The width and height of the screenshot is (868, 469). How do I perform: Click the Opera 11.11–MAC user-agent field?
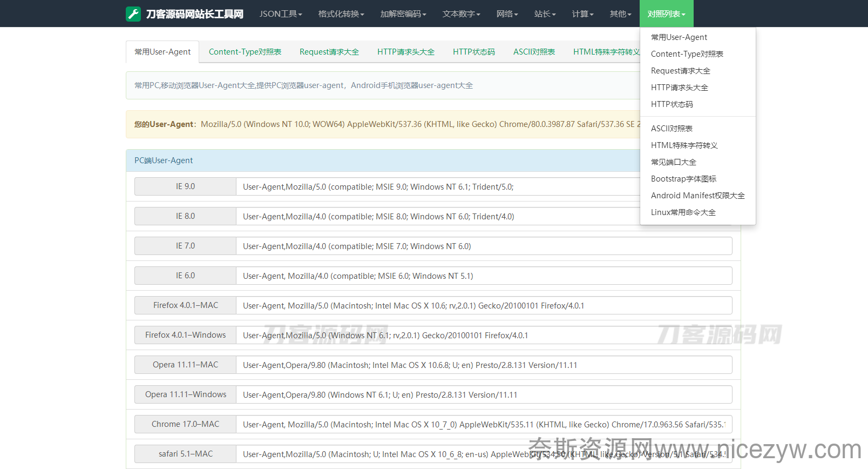point(484,365)
